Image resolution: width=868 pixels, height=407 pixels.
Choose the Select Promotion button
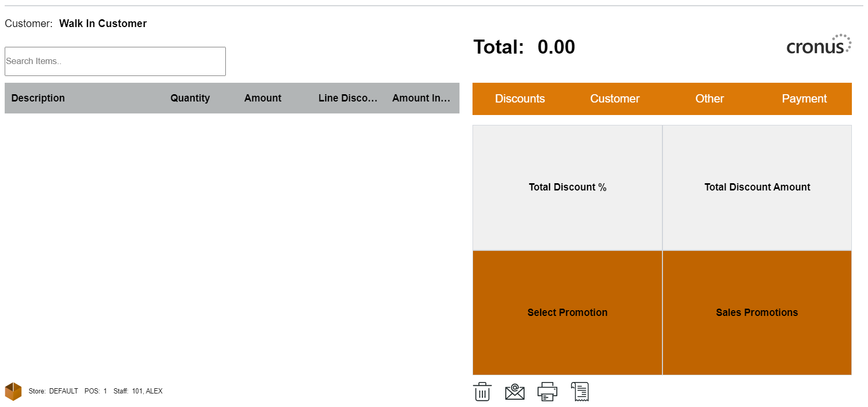pyautogui.click(x=567, y=312)
